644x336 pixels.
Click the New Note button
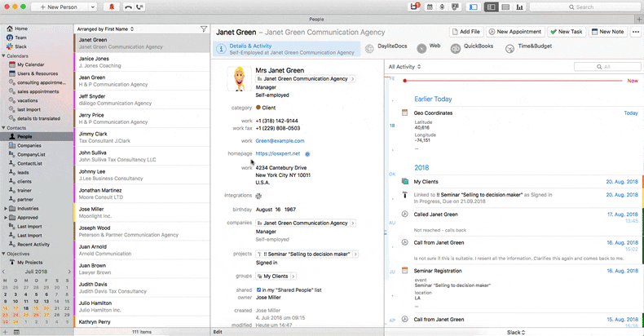tap(608, 32)
